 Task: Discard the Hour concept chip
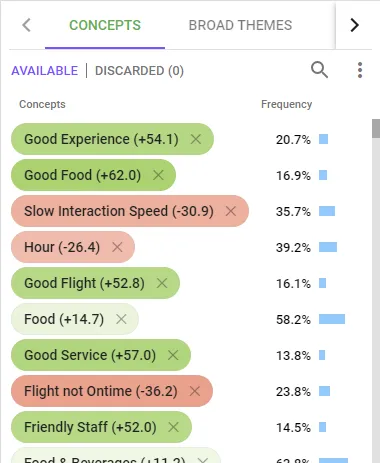coord(117,247)
